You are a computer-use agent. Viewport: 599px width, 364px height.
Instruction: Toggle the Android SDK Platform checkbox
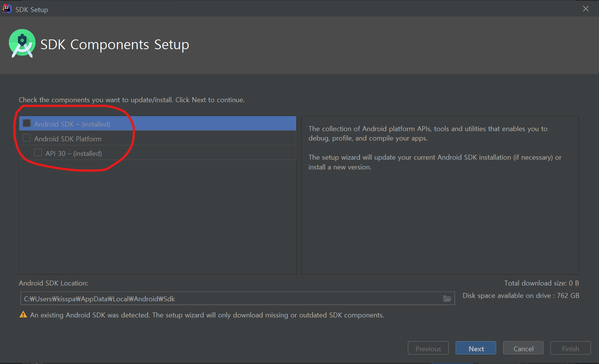point(27,138)
